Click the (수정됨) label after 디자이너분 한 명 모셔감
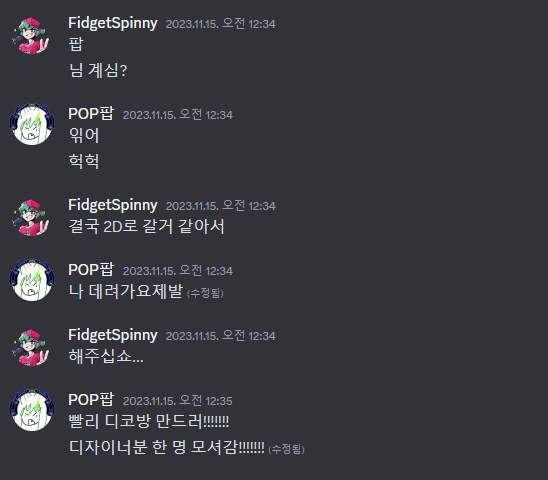 286,449
